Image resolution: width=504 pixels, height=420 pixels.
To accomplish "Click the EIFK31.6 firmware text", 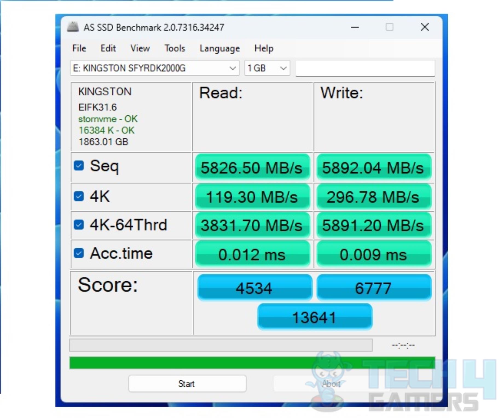I will pos(97,107).
